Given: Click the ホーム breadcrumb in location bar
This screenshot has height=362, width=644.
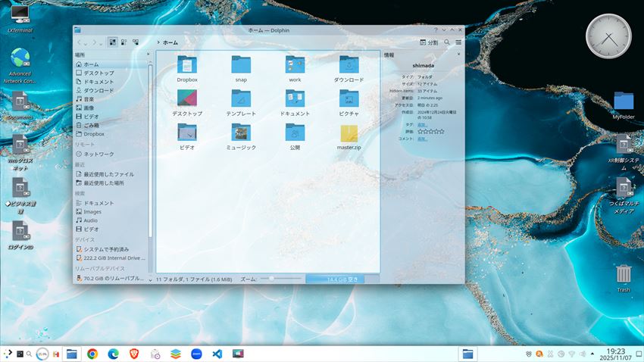Looking at the screenshot, I should [x=170, y=42].
